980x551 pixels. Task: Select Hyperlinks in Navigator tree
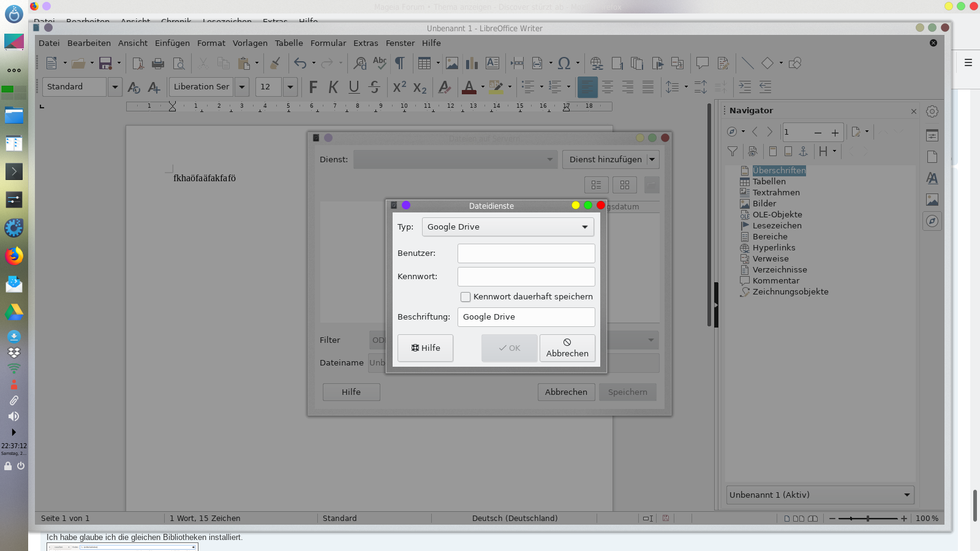click(774, 248)
